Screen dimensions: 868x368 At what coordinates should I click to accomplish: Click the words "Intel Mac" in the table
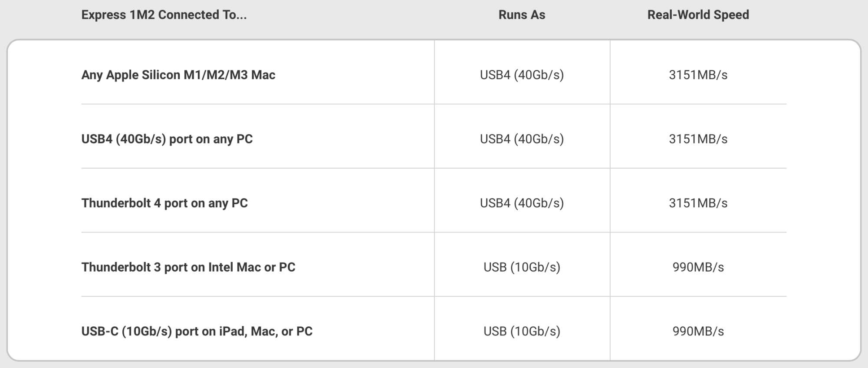234,267
